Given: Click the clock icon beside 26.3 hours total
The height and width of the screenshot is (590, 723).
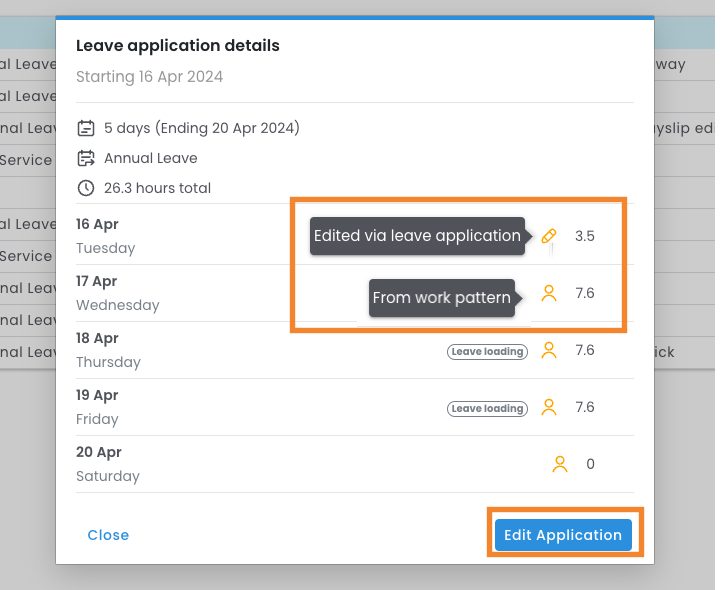Looking at the screenshot, I should pyautogui.click(x=86, y=188).
